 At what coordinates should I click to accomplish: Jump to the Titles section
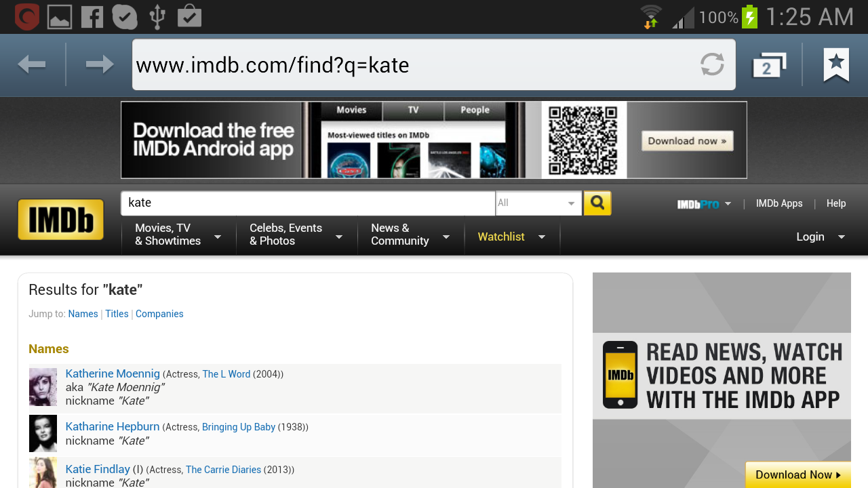pyautogui.click(x=117, y=314)
